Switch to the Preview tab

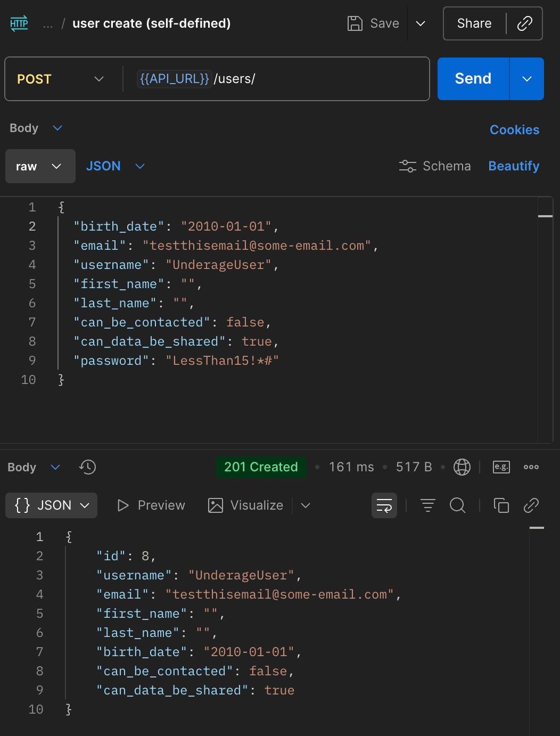(x=151, y=505)
